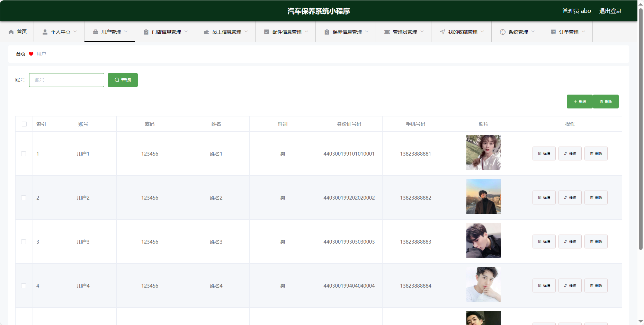The width and height of the screenshot is (644, 325).
Task: Click document icon in 用户2 详情 button
Action: pyautogui.click(x=540, y=198)
